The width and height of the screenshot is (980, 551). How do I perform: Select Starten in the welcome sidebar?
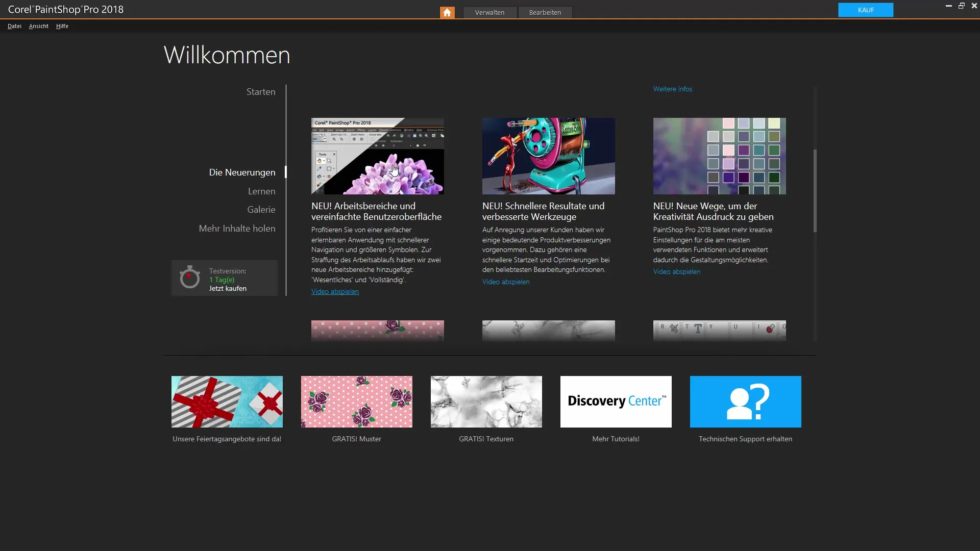(x=261, y=92)
